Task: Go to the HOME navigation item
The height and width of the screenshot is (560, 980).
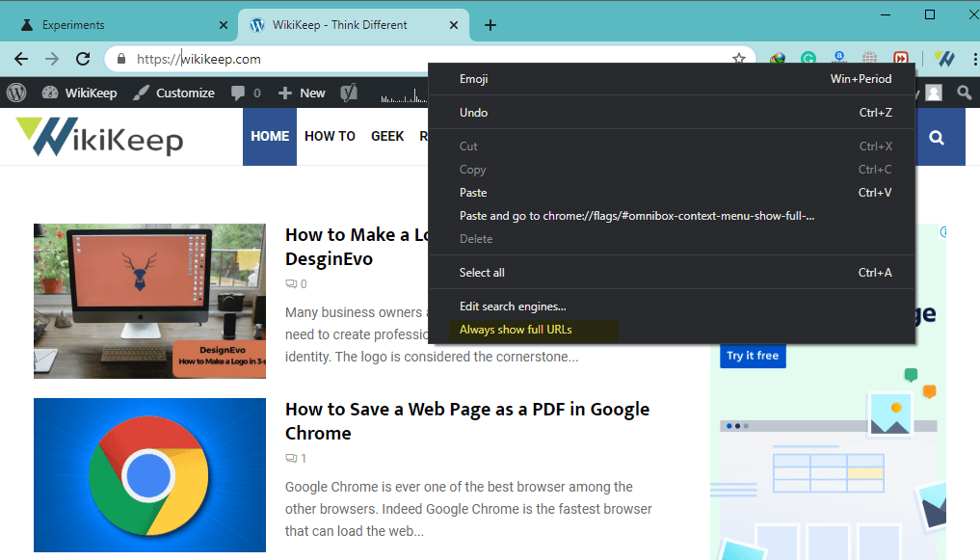Action: [270, 136]
